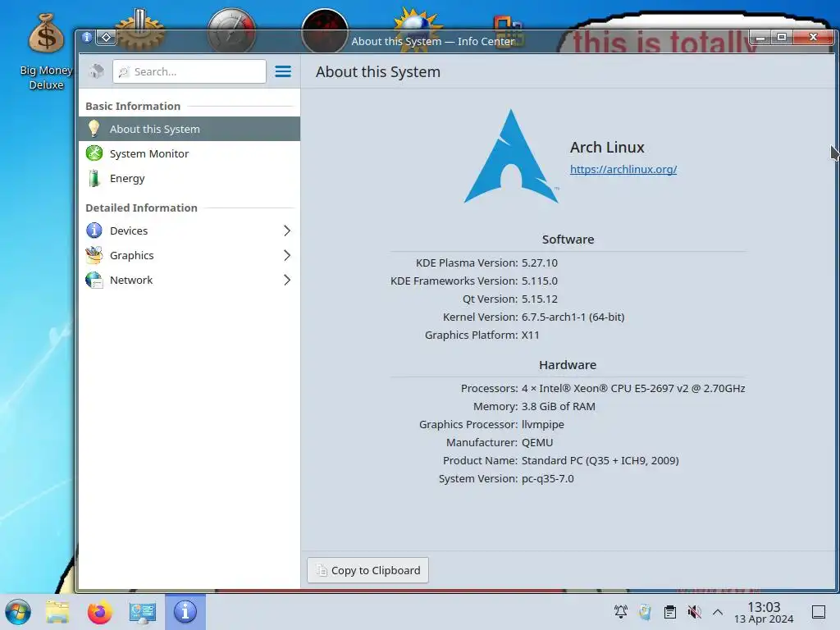This screenshot has height=630, width=840.
Task: Click the lightbulb icon beside About this System
Action: [94, 129]
